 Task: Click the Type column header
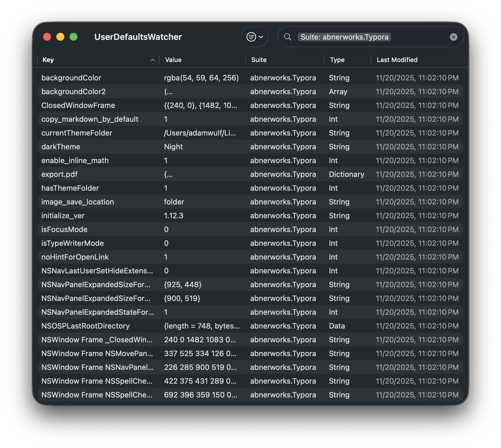(337, 60)
